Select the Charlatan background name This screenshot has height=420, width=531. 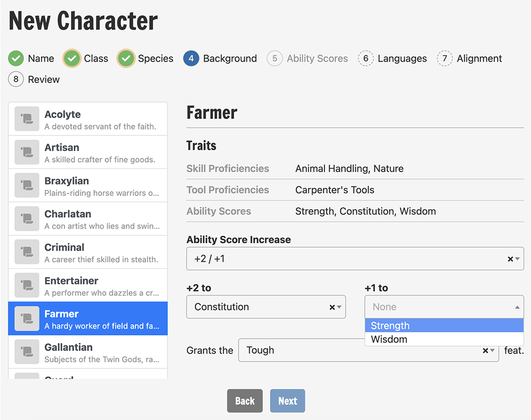68,214
